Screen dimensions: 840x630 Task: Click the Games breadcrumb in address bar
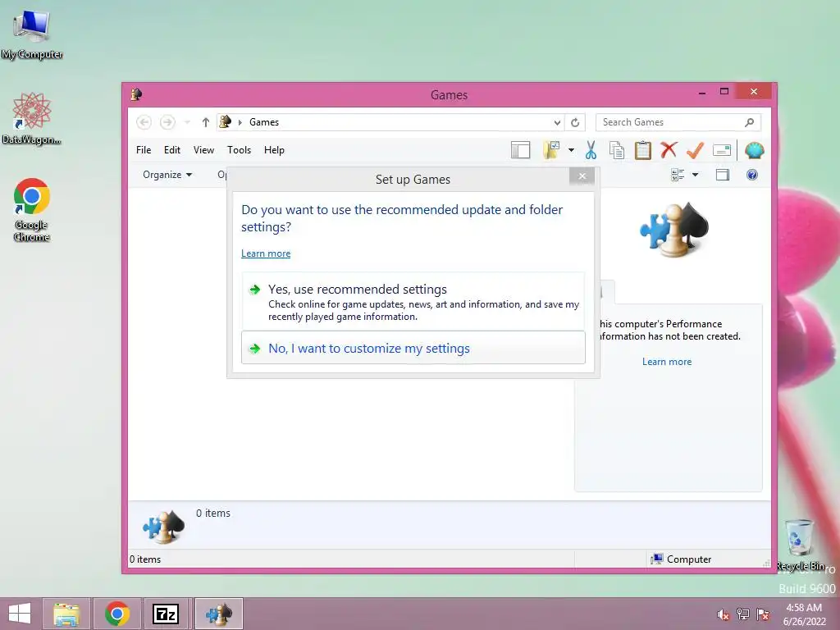[264, 122]
